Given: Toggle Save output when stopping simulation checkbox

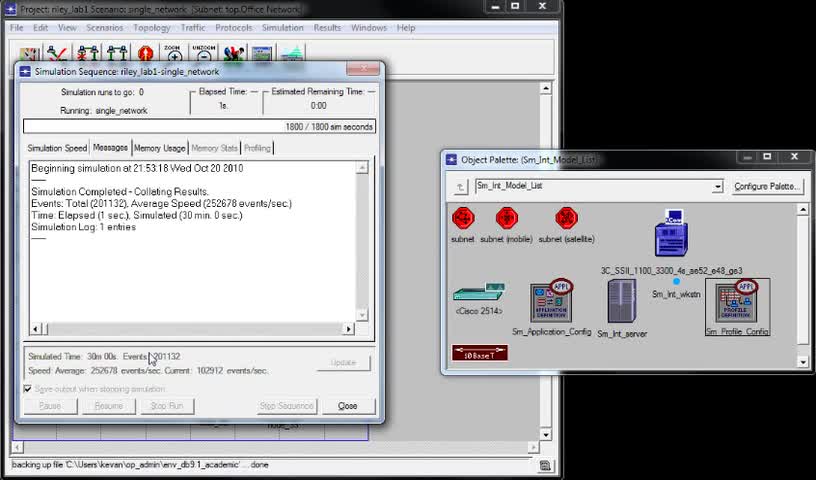Looking at the screenshot, I should click(28, 389).
